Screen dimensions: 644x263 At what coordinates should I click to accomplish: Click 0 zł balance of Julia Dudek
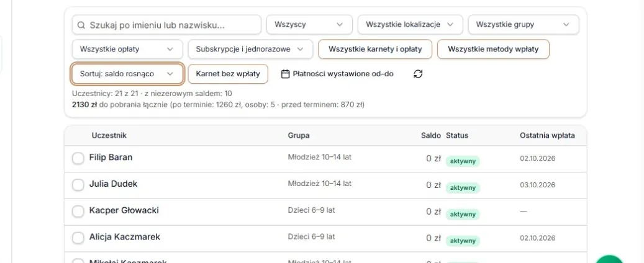click(x=433, y=185)
